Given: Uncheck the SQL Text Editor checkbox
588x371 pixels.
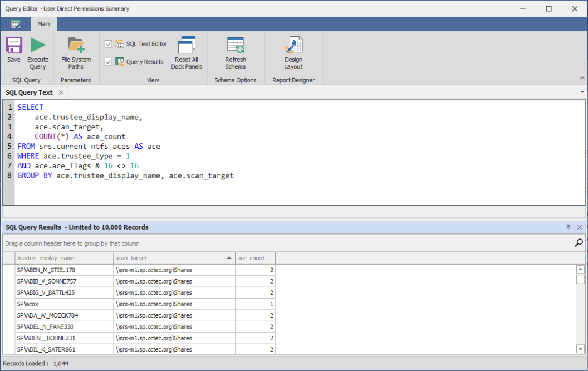Looking at the screenshot, I should tap(109, 44).
